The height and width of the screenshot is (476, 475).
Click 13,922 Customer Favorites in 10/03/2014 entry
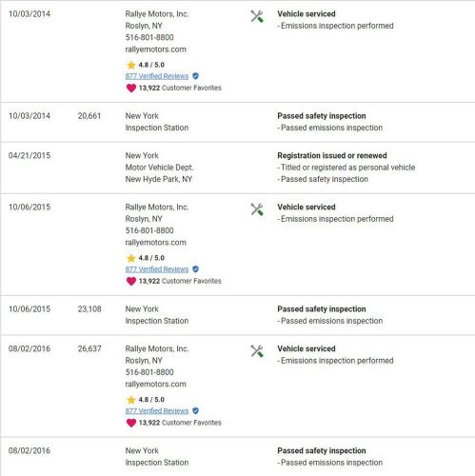(x=180, y=88)
